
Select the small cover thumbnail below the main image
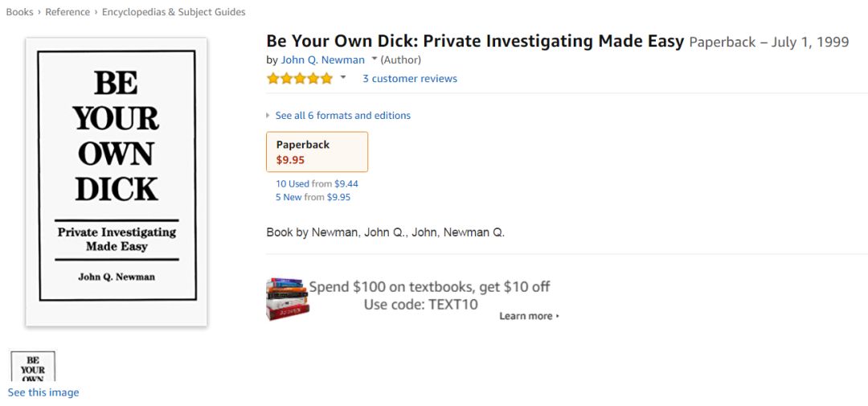tap(33, 367)
